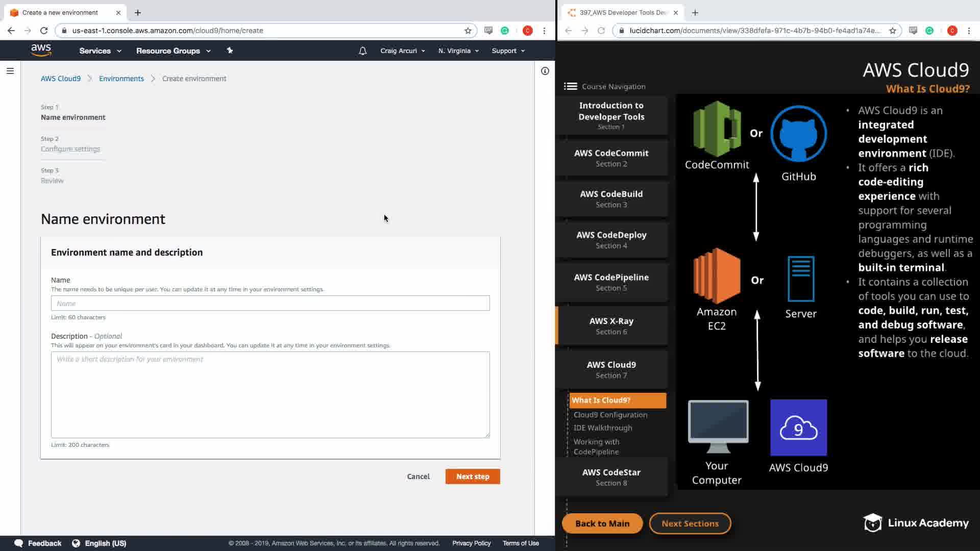
Task: Expand the Craig Arcuri account menu
Action: tap(402, 51)
